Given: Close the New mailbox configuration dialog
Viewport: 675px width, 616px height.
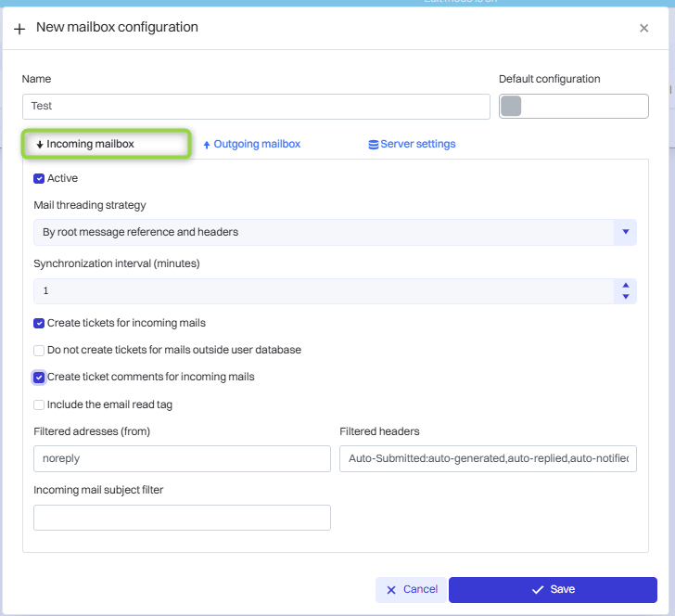Looking at the screenshot, I should [644, 29].
